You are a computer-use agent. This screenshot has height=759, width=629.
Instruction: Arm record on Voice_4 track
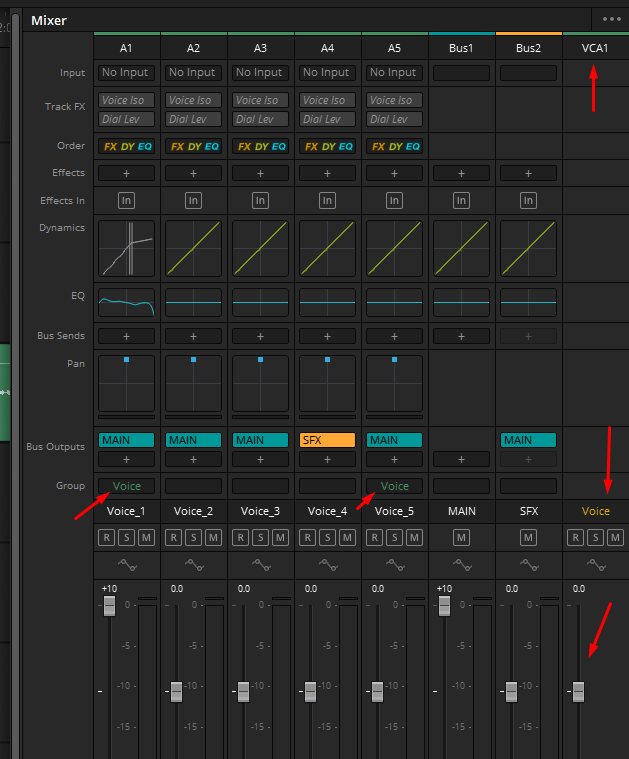click(x=307, y=538)
